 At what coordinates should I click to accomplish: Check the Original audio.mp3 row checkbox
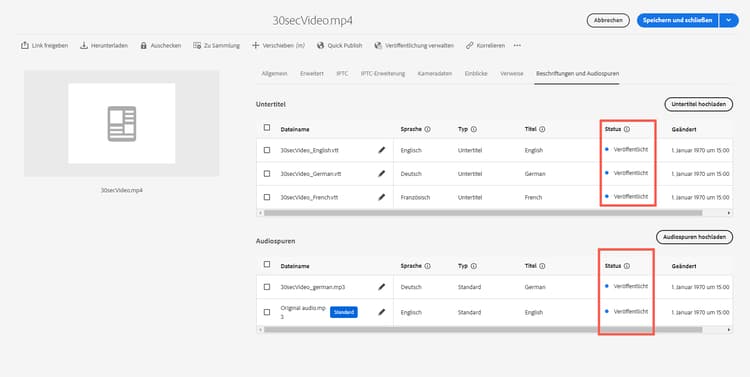[x=267, y=312]
